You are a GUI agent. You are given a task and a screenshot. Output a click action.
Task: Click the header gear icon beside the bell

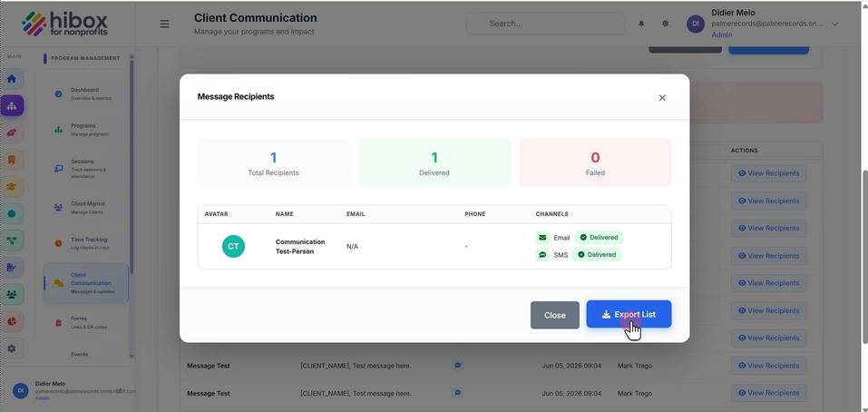[666, 24]
